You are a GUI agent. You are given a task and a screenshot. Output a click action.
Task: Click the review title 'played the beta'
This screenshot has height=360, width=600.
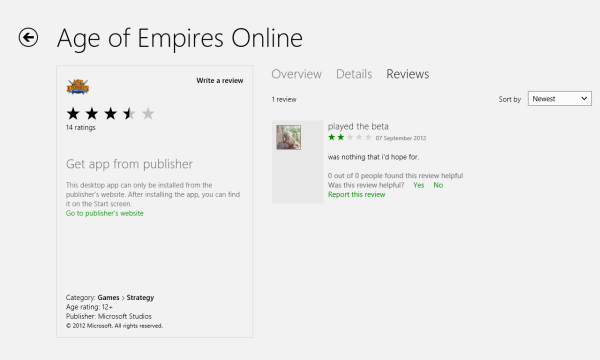[x=358, y=126]
